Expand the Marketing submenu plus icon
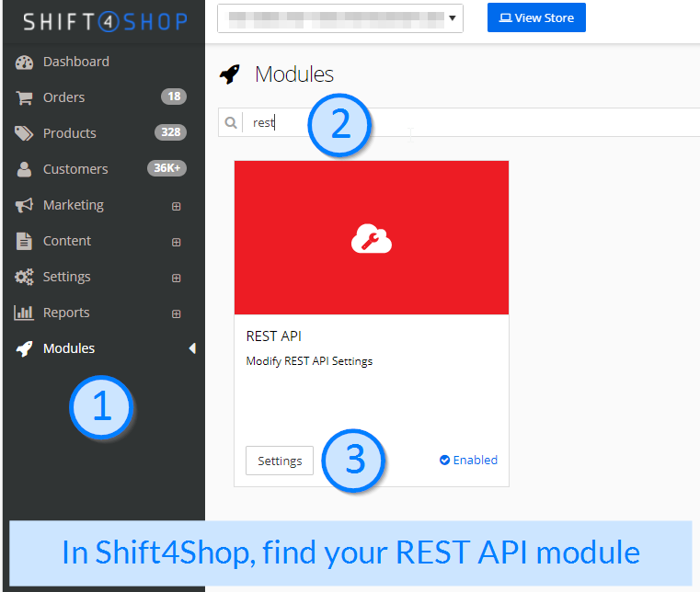The width and height of the screenshot is (700, 592). coord(177,206)
